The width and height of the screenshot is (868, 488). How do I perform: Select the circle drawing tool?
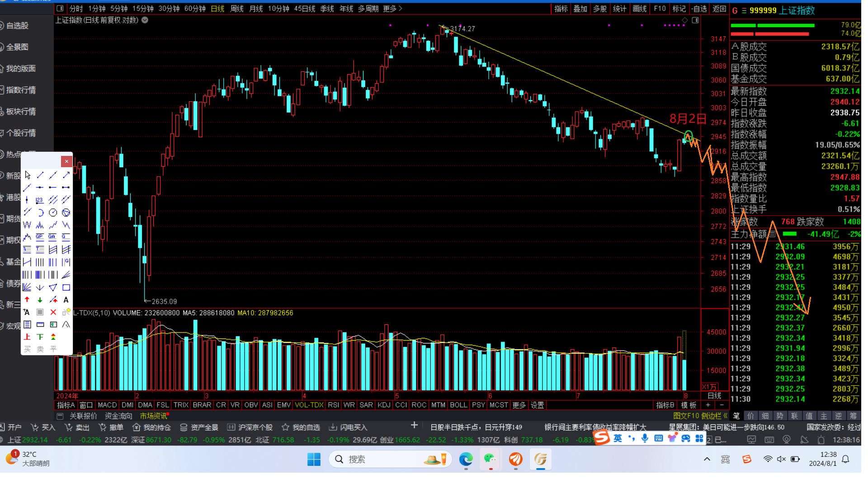coord(53,212)
